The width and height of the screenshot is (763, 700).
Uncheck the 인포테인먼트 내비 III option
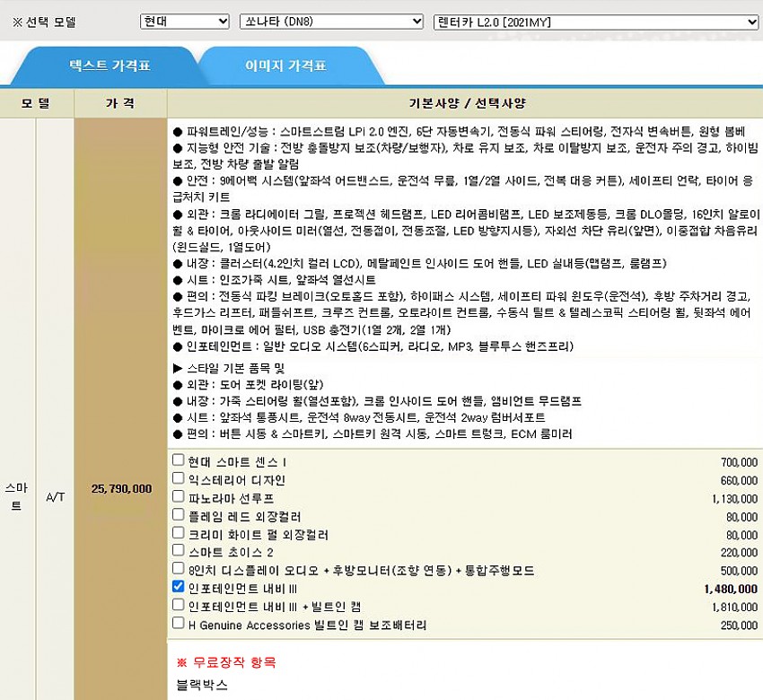click(x=179, y=587)
